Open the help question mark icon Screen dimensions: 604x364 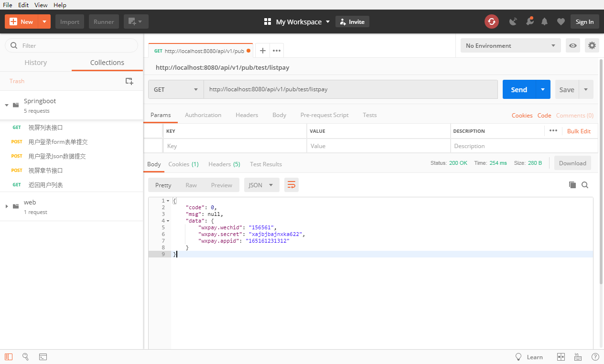click(595, 357)
